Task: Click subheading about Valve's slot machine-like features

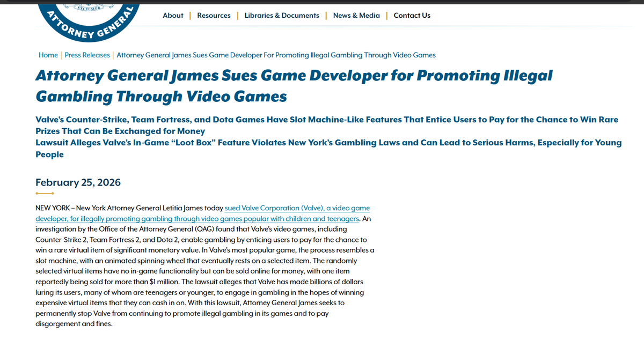Action: click(327, 125)
